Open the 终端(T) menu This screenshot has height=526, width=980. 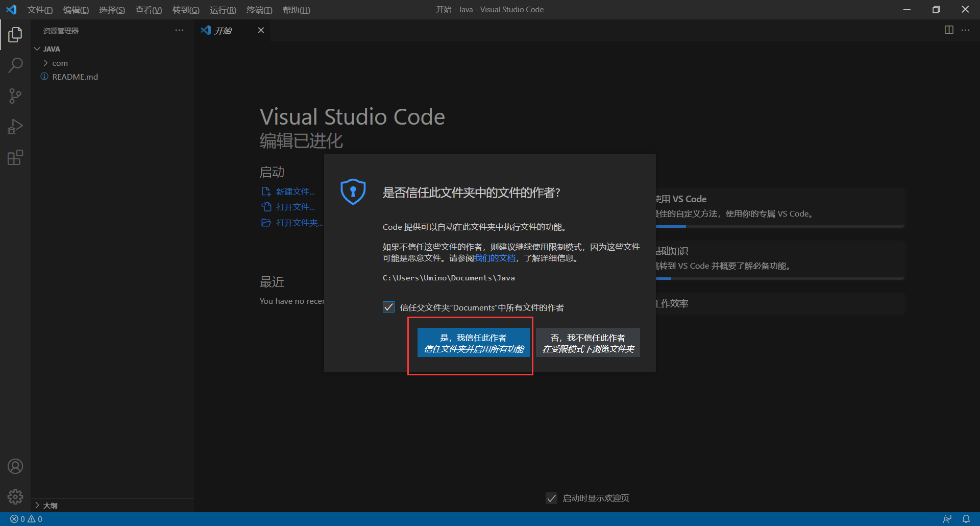pyautogui.click(x=259, y=10)
